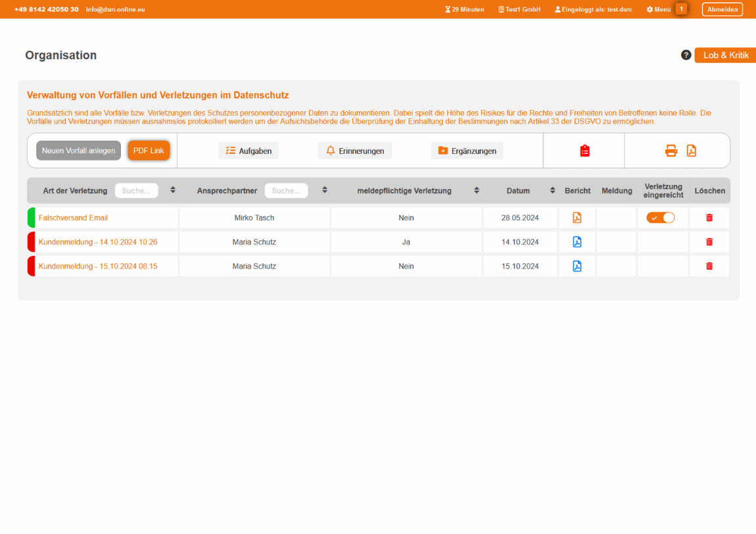This screenshot has width=756, height=534.
Task: Open the Menü in top bar
Action: click(658, 9)
